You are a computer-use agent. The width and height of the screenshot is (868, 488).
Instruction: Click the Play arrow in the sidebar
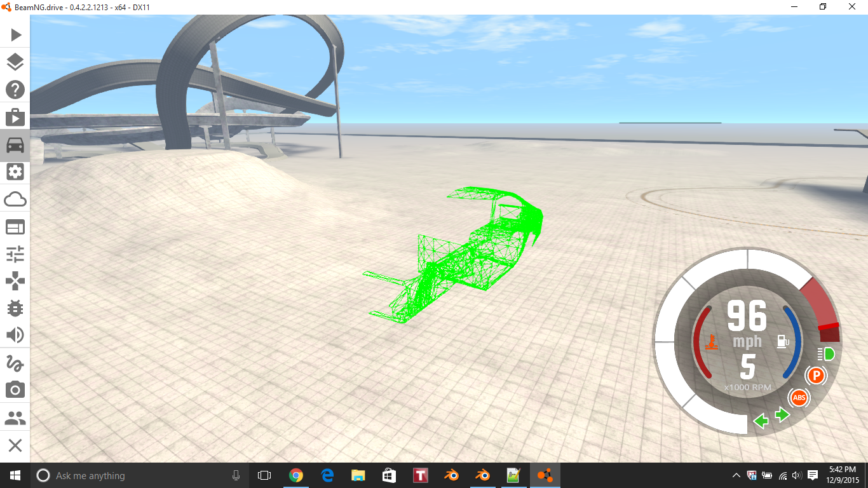tap(15, 35)
